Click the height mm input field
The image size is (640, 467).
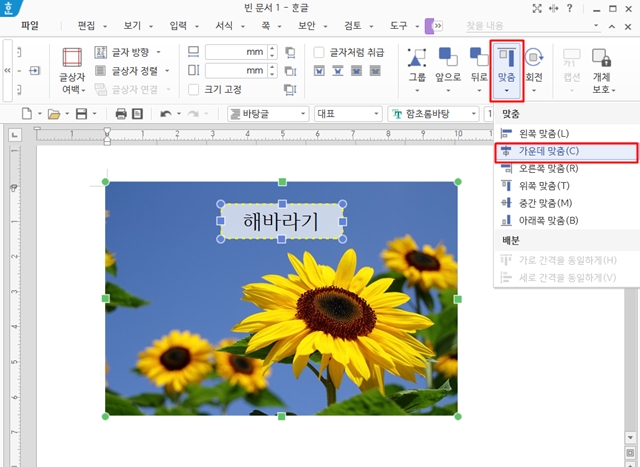coord(236,71)
